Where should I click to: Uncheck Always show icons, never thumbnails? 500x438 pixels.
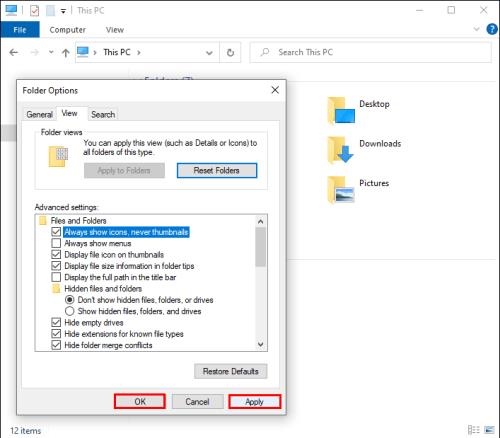pos(56,232)
